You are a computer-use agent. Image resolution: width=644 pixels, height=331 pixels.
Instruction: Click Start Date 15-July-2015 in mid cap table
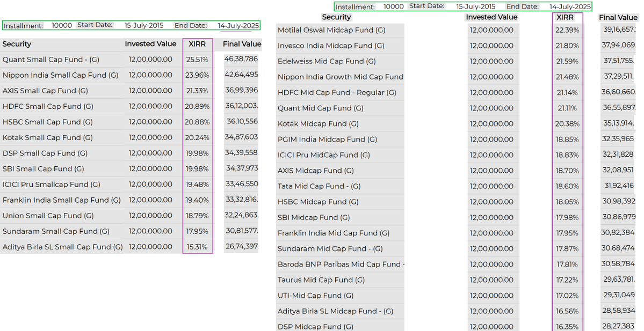pos(475,6)
